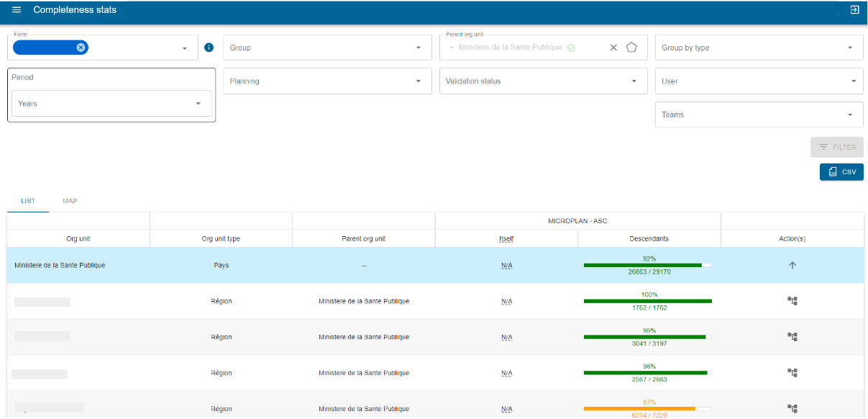Open children view for 3041 / 3197 row

pos(792,337)
